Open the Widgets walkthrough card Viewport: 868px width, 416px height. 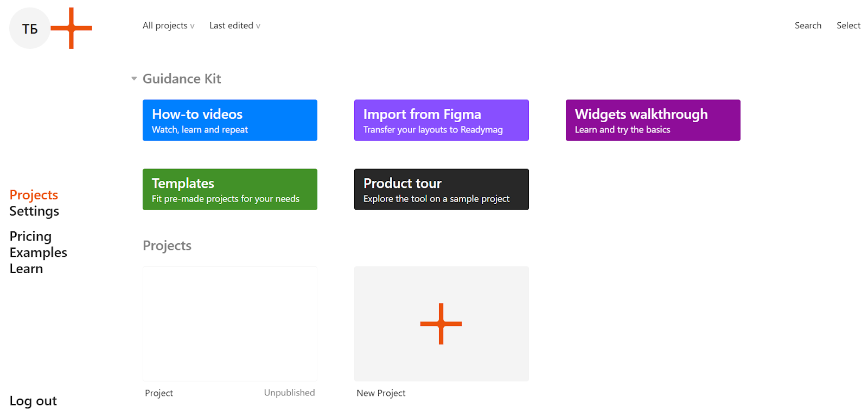pyautogui.click(x=653, y=120)
